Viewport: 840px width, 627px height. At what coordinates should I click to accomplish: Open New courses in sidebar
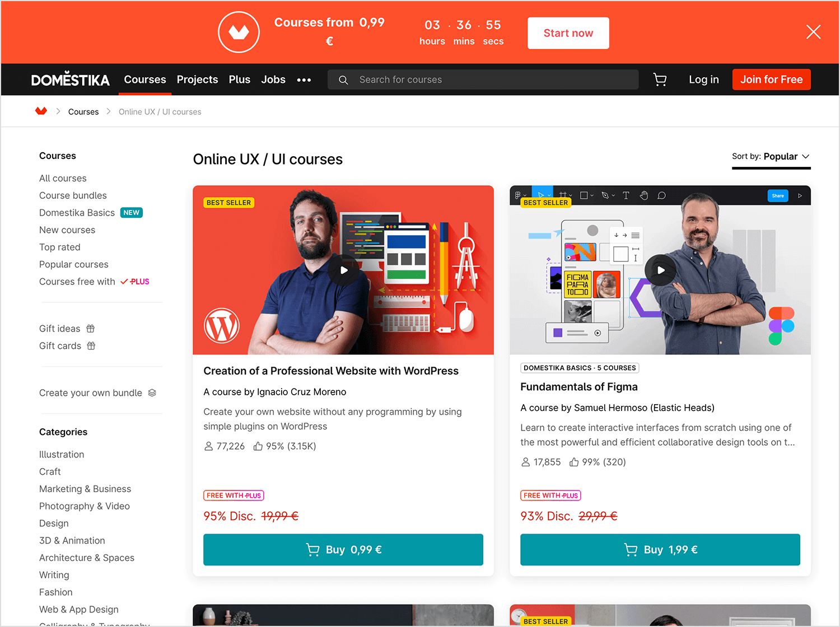(67, 230)
